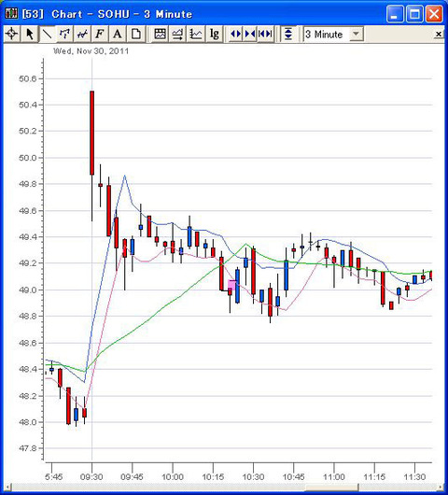Click the 48.0 price axis label
448x495 pixels.
(x=27, y=422)
